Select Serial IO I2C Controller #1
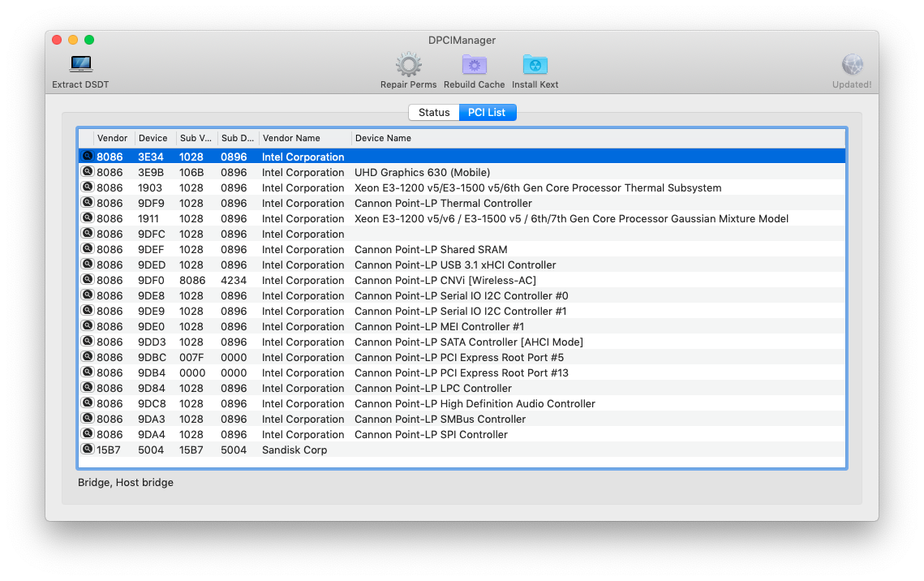The height and width of the screenshot is (581, 924). click(460, 311)
